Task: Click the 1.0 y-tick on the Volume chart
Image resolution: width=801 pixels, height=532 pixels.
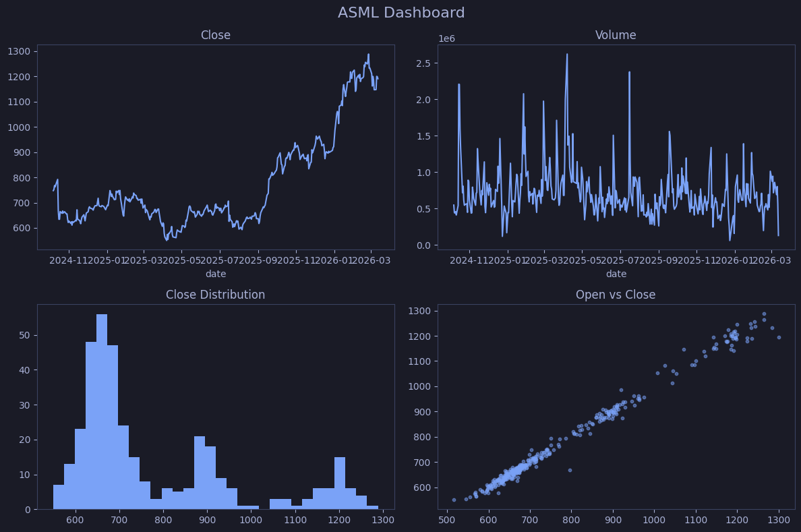Action: (423, 173)
